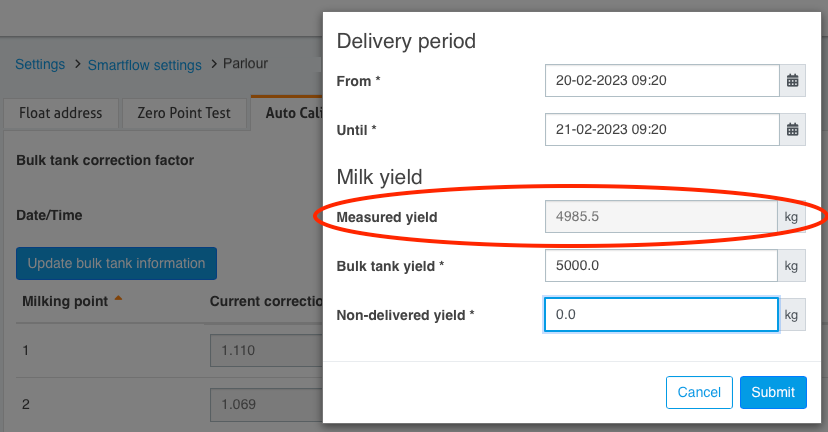Open the From date calendar picker

tap(793, 81)
